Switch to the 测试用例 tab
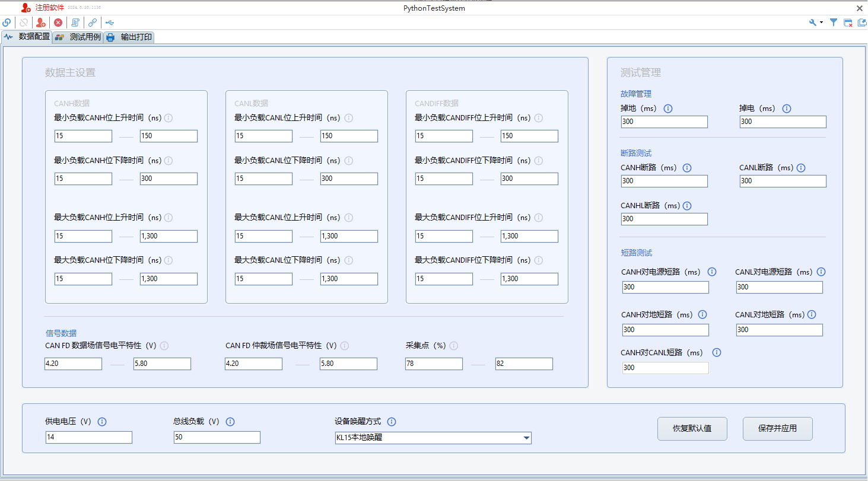Screen dimensions: 868x481 click(78, 37)
